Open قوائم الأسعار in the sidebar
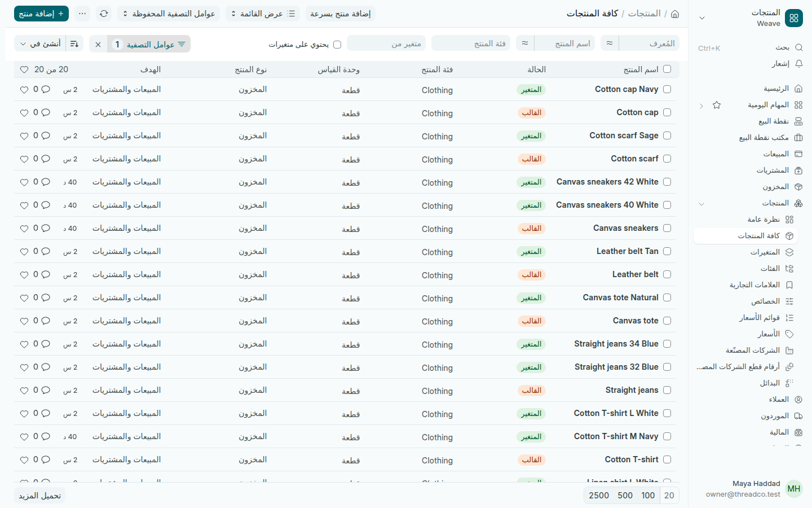The width and height of the screenshot is (812, 508). click(x=745, y=318)
